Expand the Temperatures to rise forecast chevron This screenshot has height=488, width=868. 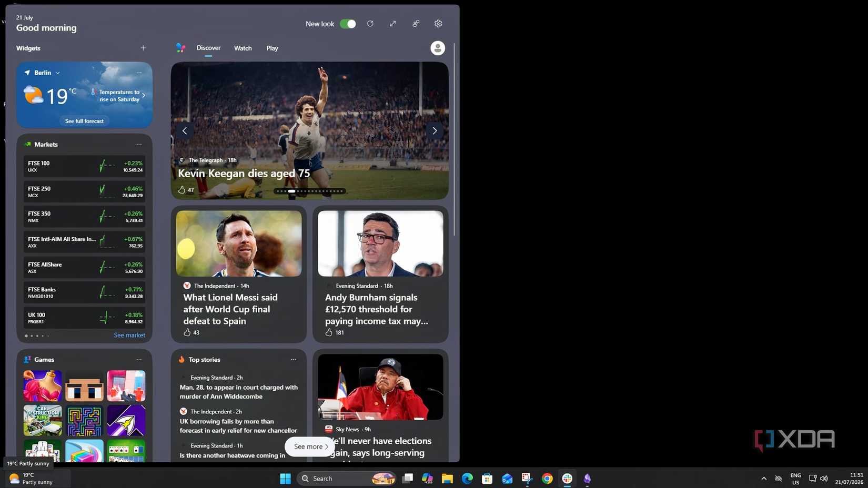(143, 96)
